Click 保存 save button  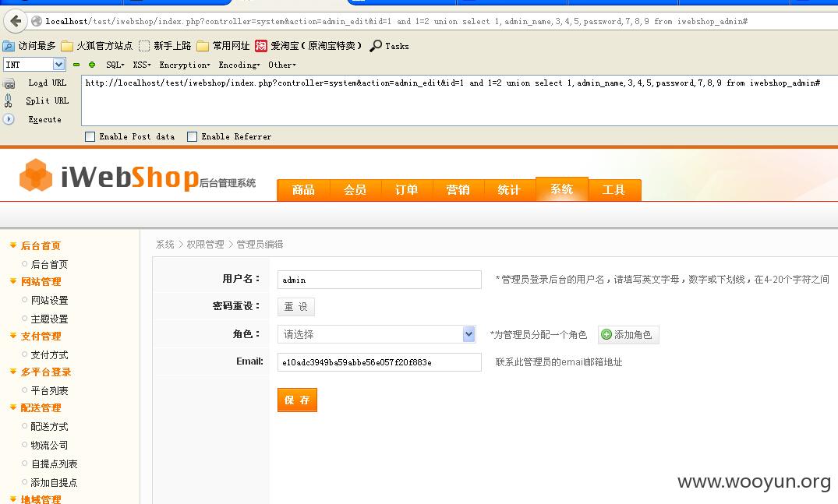(x=297, y=400)
